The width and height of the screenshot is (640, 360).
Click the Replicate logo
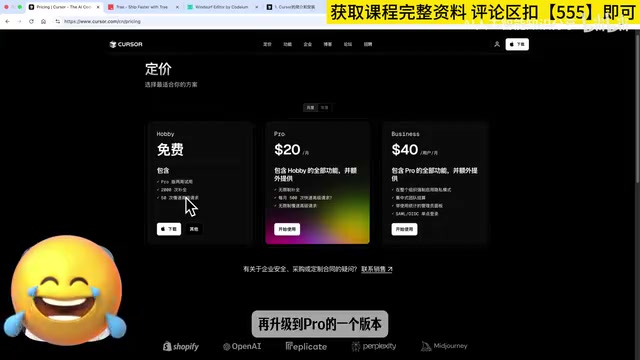click(x=306, y=346)
